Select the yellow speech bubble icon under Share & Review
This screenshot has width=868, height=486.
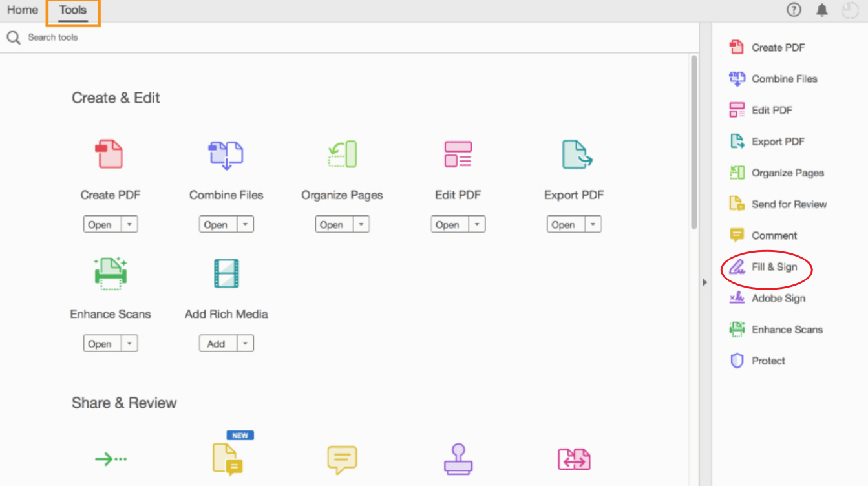[342, 460]
